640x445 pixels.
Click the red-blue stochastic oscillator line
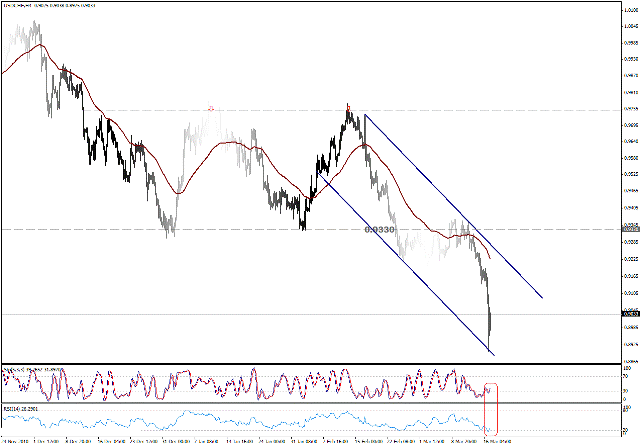(250, 385)
